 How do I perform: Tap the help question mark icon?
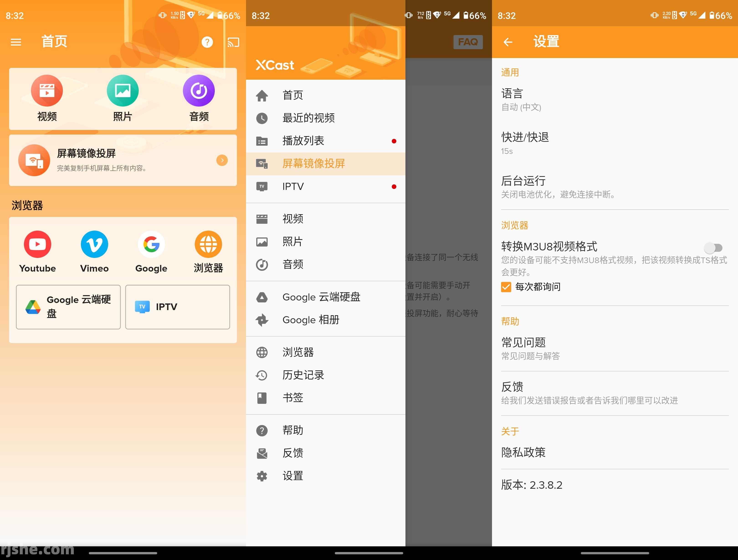207,42
